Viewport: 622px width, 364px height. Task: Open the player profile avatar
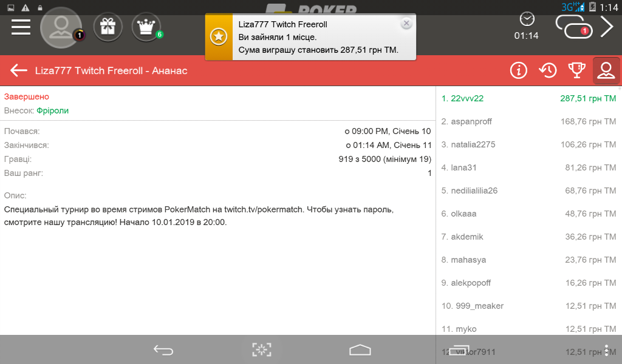[x=61, y=28]
